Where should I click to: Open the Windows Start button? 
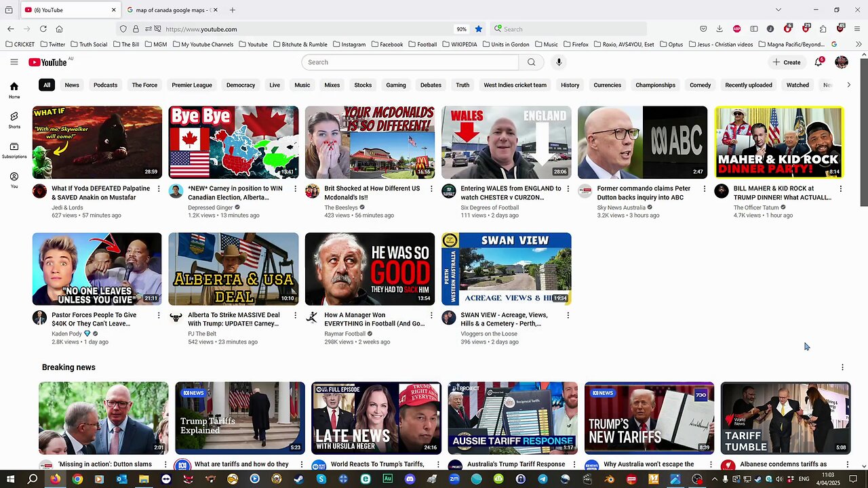11,479
